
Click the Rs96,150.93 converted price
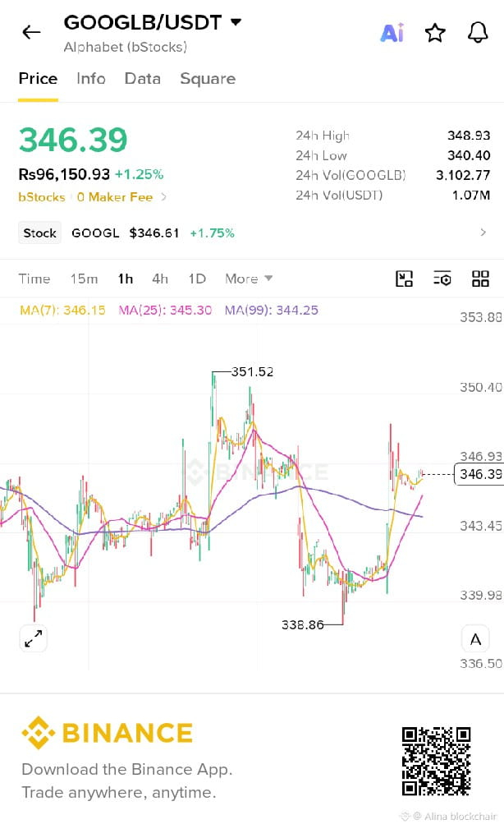tap(64, 174)
